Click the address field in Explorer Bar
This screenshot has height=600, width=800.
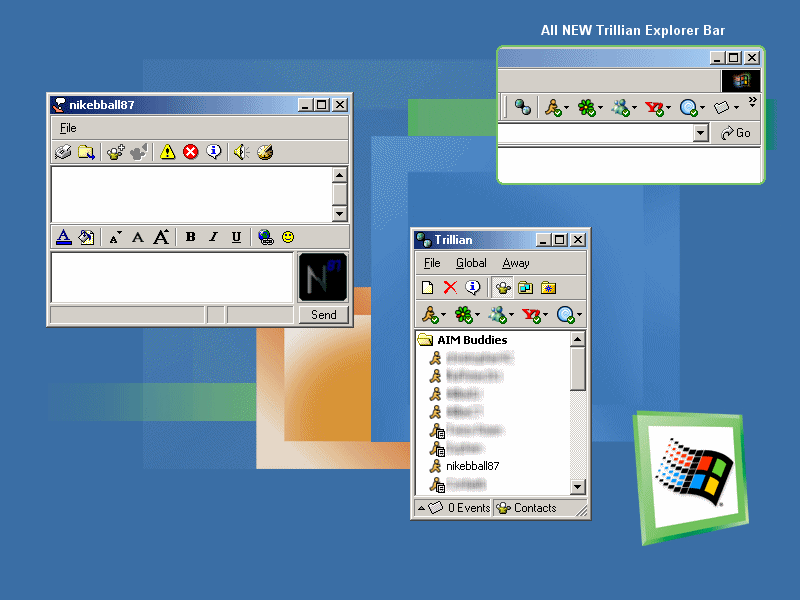pyautogui.click(x=595, y=133)
